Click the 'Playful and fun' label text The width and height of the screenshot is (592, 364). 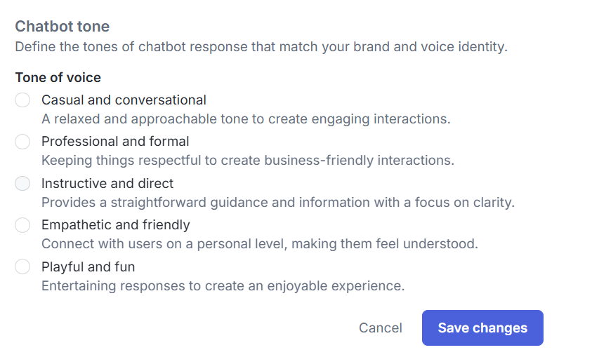click(x=88, y=267)
